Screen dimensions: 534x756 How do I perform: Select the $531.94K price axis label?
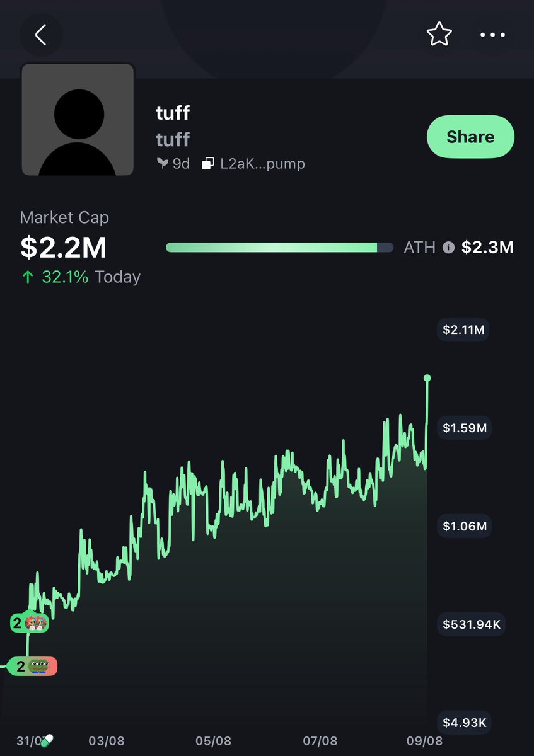coord(471,624)
